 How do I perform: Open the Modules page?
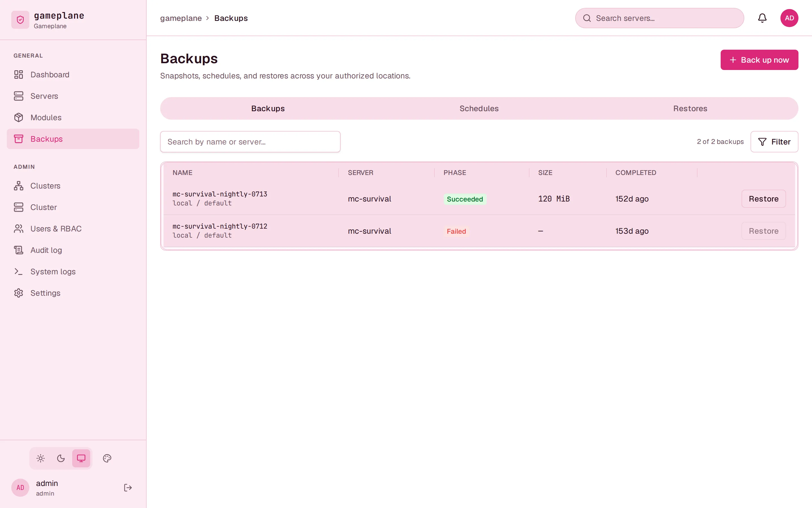pos(73,118)
